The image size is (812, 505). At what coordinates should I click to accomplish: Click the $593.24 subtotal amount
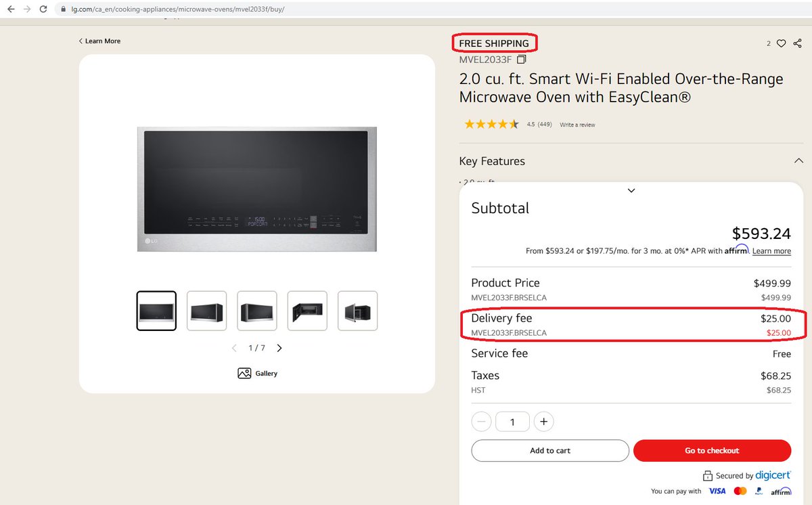[761, 234]
